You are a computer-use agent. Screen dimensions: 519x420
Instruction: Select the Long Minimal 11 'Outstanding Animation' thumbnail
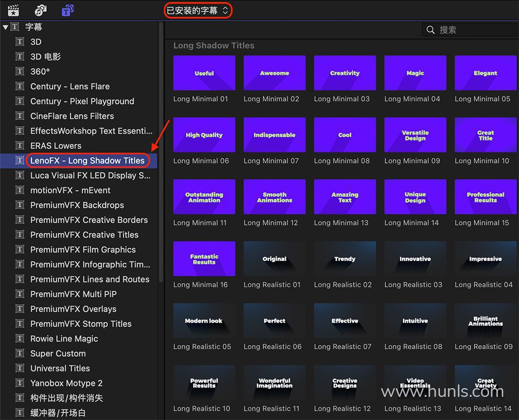click(204, 197)
